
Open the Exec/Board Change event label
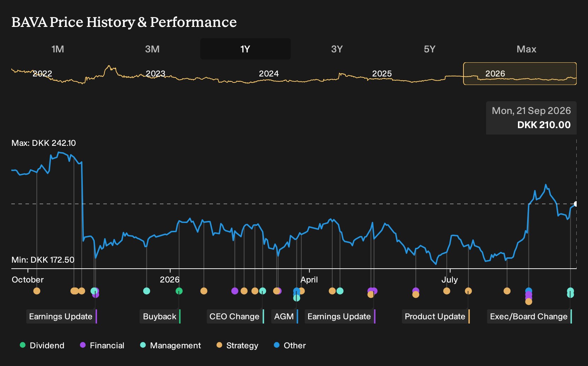coord(530,316)
